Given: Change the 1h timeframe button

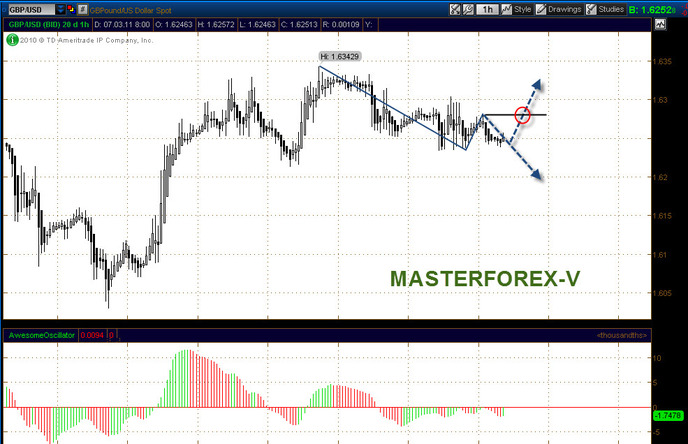Looking at the screenshot, I should pos(487,9).
